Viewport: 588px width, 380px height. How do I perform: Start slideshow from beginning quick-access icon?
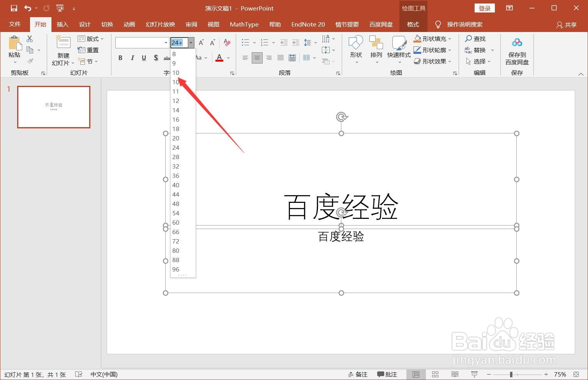tap(60, 8)
